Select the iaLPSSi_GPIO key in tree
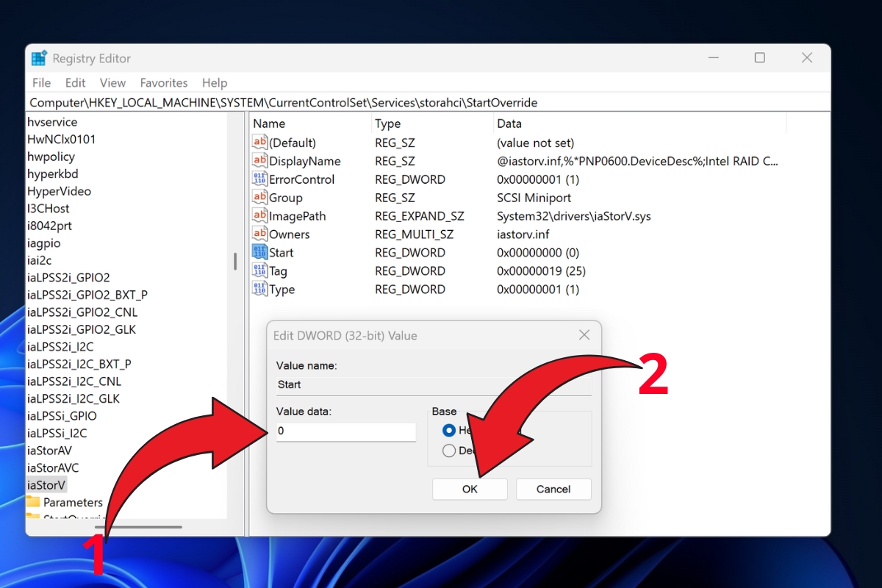 click(x=61, y=415)
